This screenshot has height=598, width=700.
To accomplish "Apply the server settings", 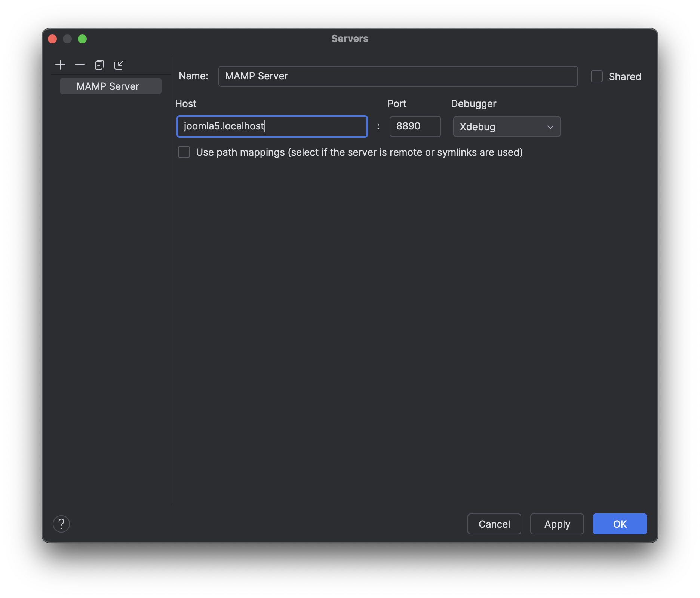I will tap(557, 524).
